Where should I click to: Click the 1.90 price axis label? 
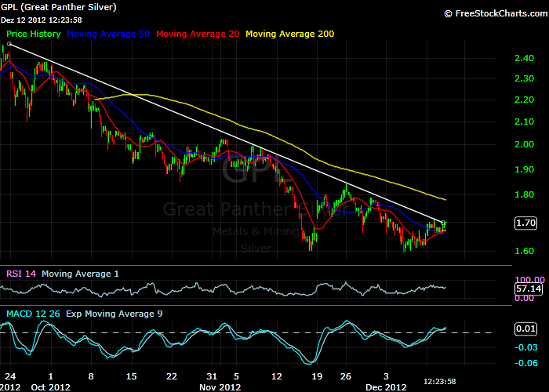tap(524, 169)
